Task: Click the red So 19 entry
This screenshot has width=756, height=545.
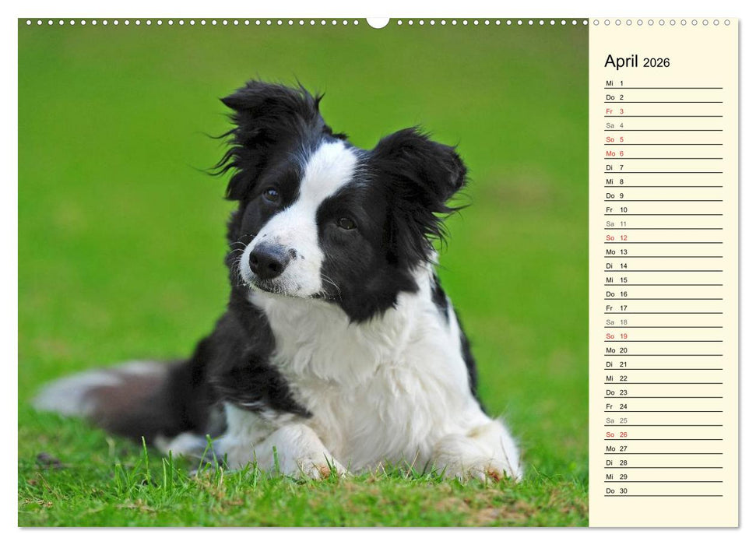Action: 615,336
